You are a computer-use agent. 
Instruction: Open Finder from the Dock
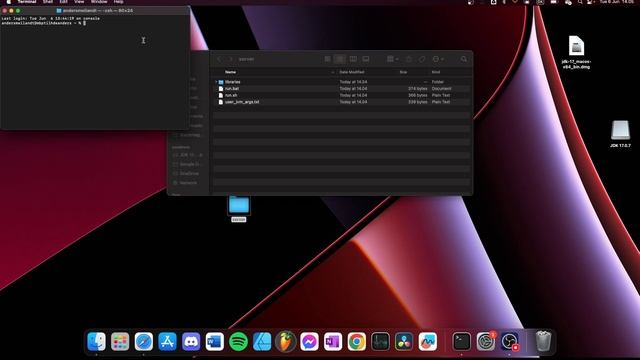point(96,342)
